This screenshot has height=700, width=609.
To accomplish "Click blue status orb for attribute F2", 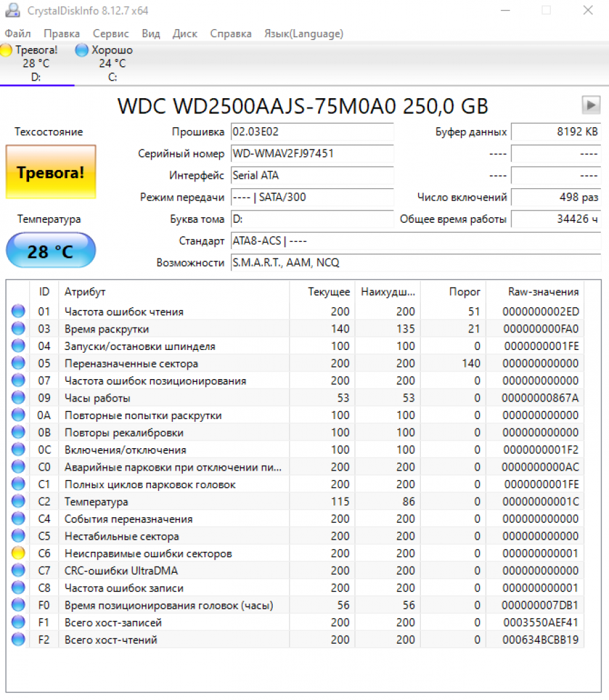I will click(18, 640).
